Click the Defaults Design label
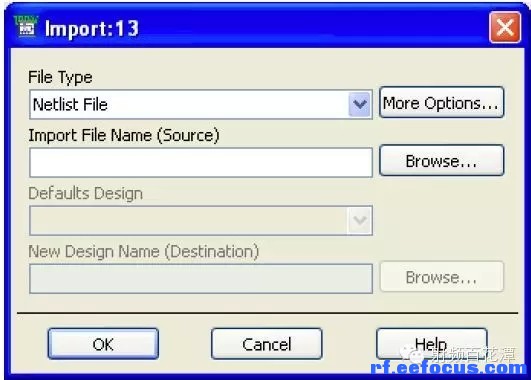531x380 pixels. 86,193
